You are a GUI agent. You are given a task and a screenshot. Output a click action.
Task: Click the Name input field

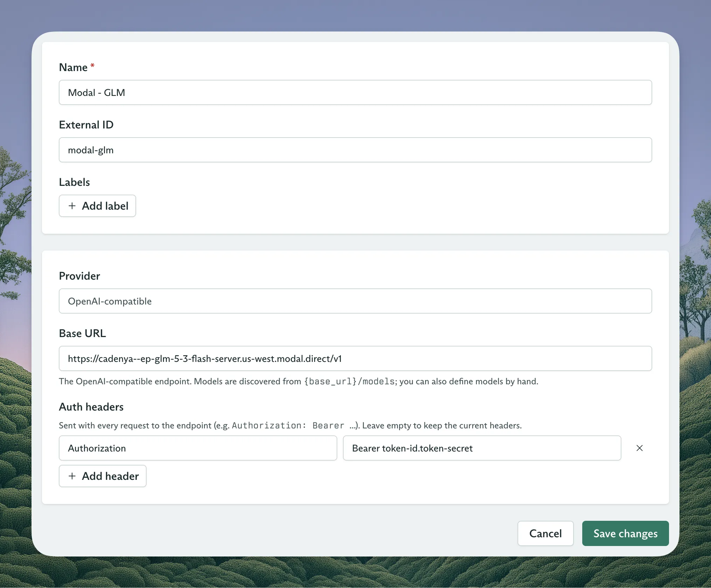[x=355, y=92]
